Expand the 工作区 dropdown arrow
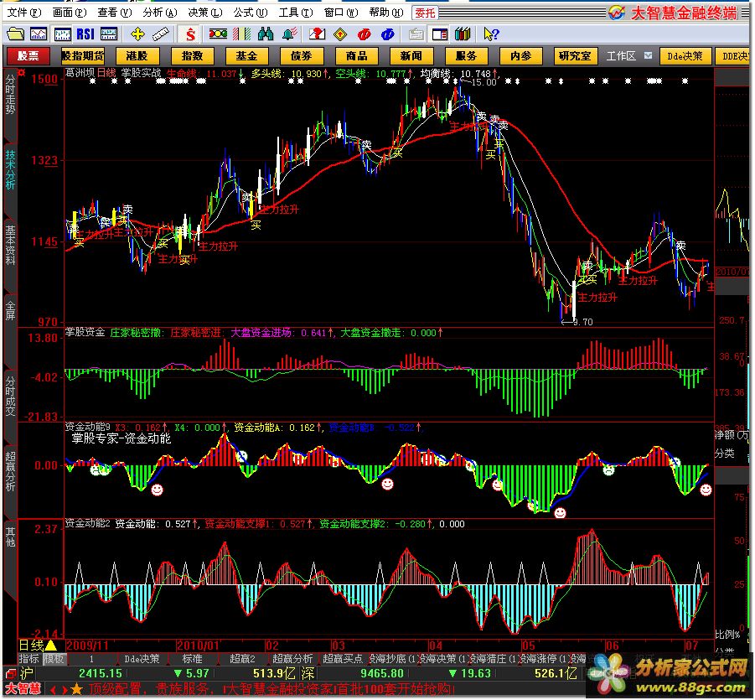Image resolution: width=755 pixels, height=700 pixels. 648,55
